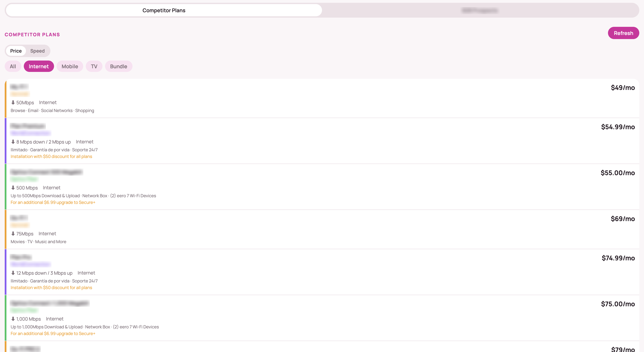Click the 75Mbps speed label
644x352 pixels.
tap(25, 234)
